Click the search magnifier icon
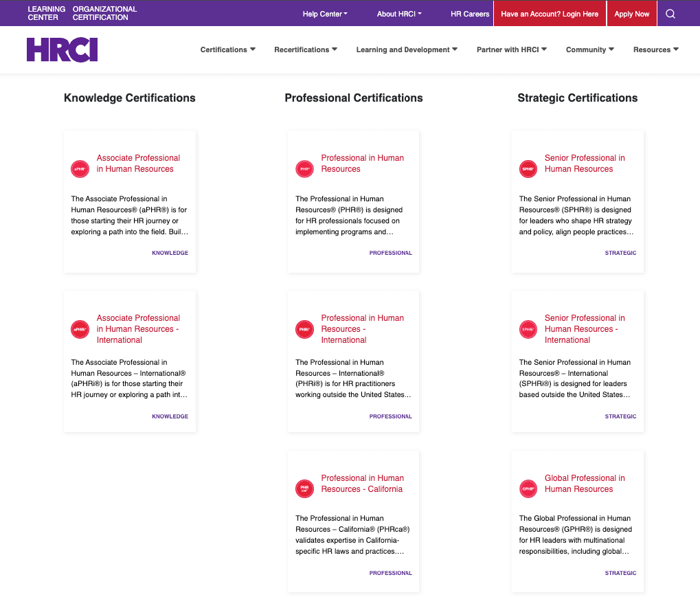Screen dimensions: 700x608 (x=670, y=14)
